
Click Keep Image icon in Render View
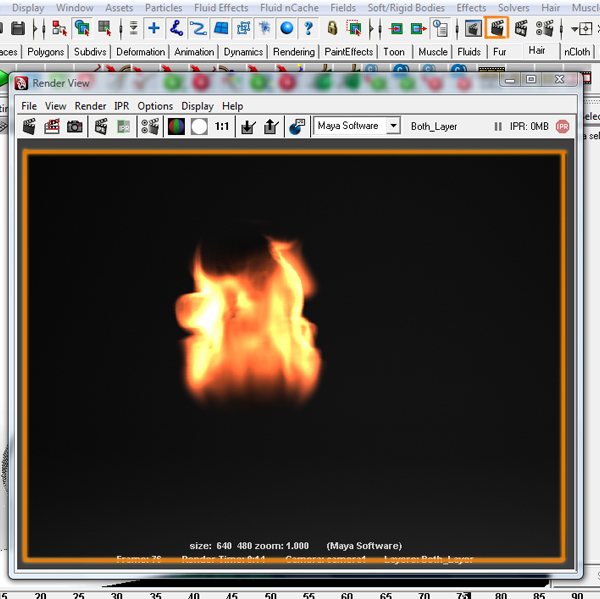248,127
